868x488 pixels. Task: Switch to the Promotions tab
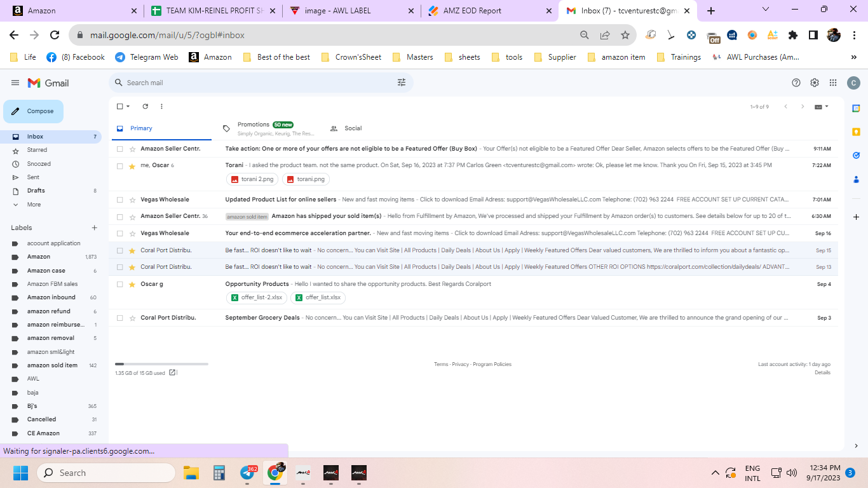270,128
